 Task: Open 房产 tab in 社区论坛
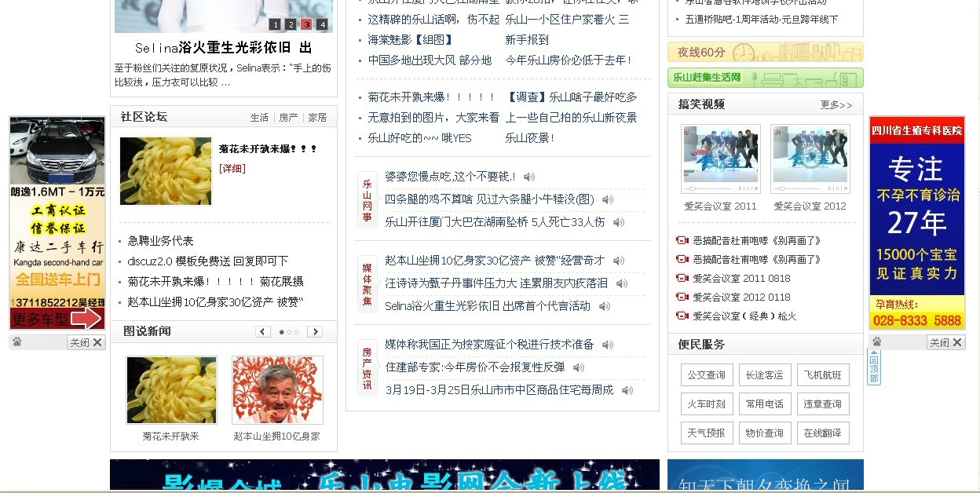[288, 118]
